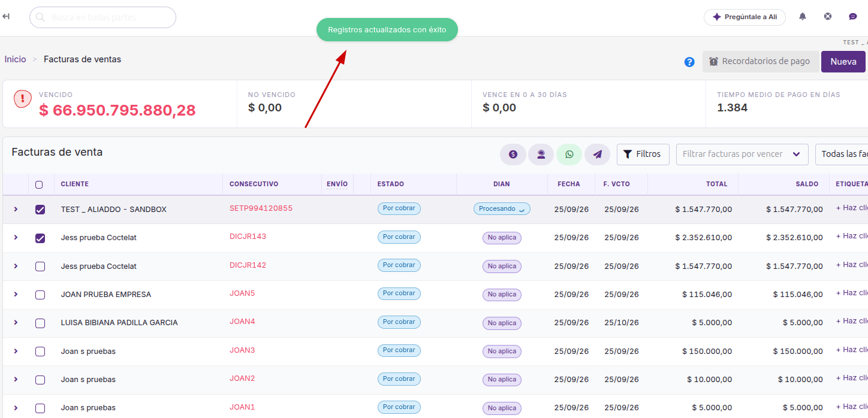Viewport: 868px width, 418px height.
Task: Expand the JOAN3 row chevron
Action: click(16, 351)
